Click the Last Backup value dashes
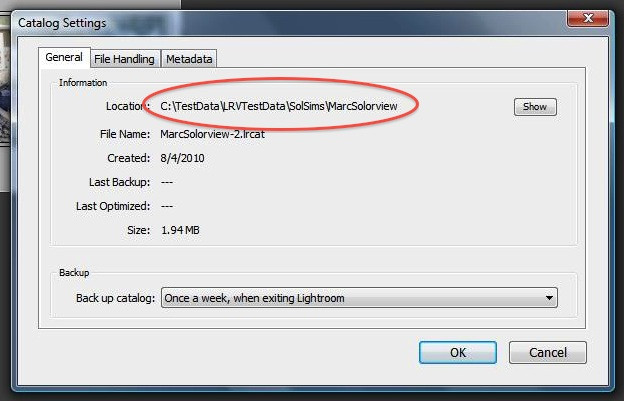This screenshot has width=624, height=401. pos(167,182)
